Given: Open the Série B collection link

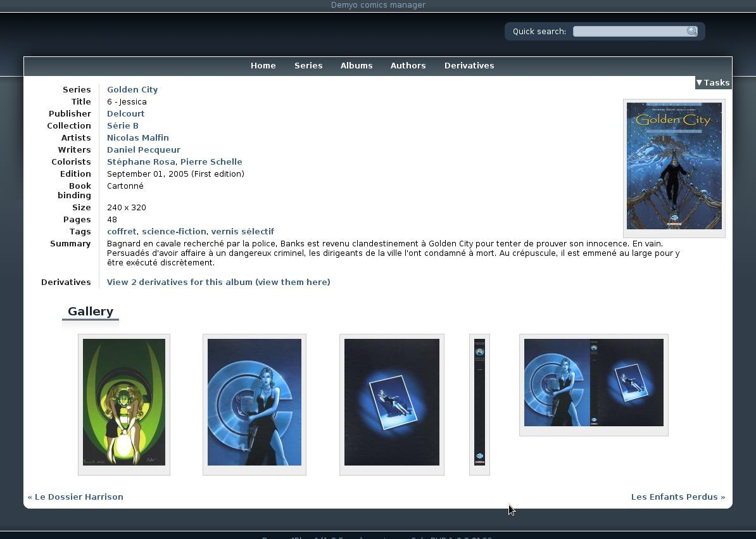Looking at the screenshot, I should coord(123,126).
